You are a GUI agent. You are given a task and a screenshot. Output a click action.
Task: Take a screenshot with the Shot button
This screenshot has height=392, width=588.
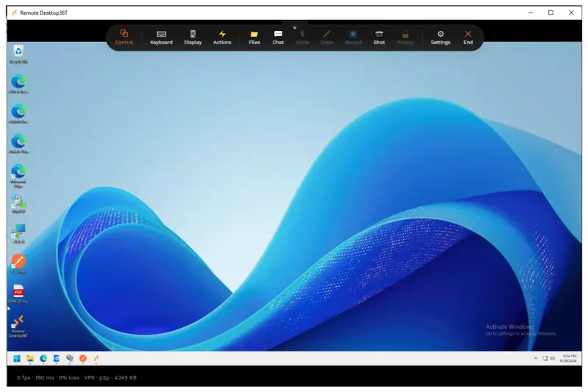point(379,38)
